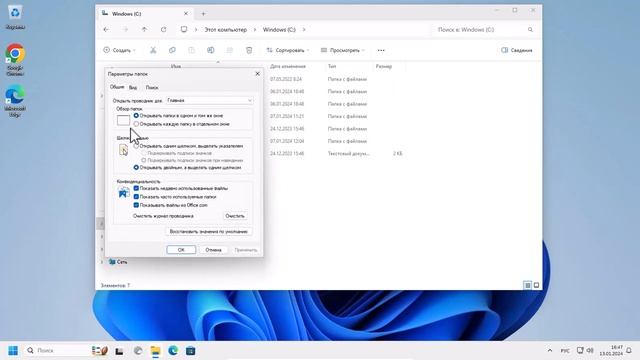Open the Сортировать (Sort) dropdown
This screenshot has height=360, width=640.
point(288,50)
